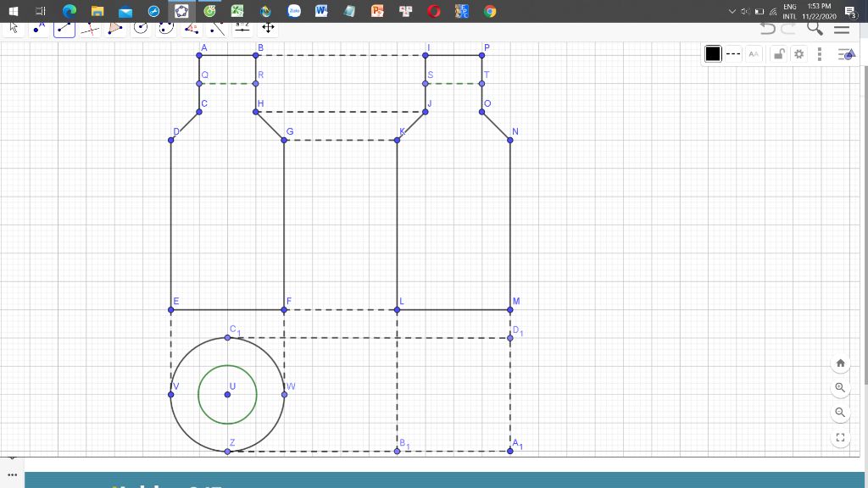Image resolution: width=868 pixels, height=488 pixels.
Task: Open the main hamburger menu
Action: (841, 28)
